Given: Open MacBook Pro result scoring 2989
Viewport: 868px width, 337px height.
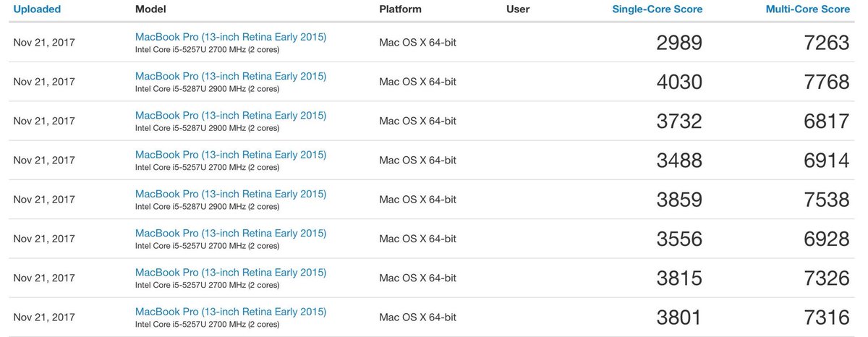Looking at the screenshot, I should (x=231, y=37).
